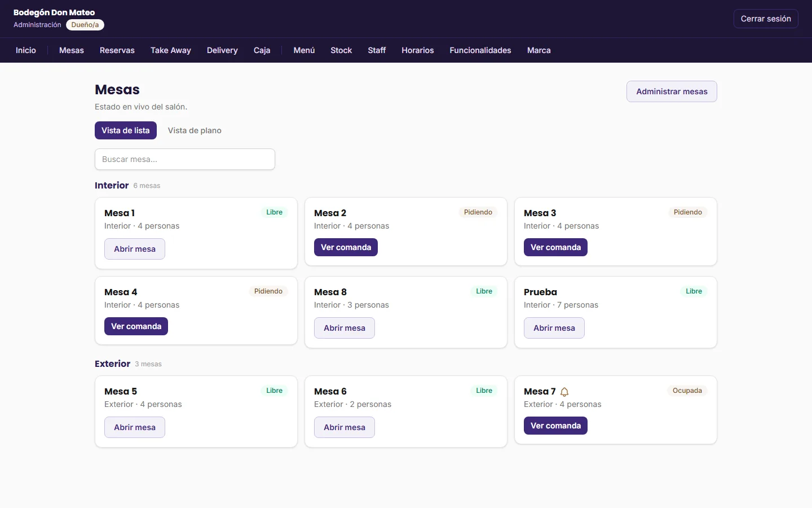This screenshot has height=508, width=812.
Task: Click Cerrar sesión to log out
Action: click(x=766, y=19)
